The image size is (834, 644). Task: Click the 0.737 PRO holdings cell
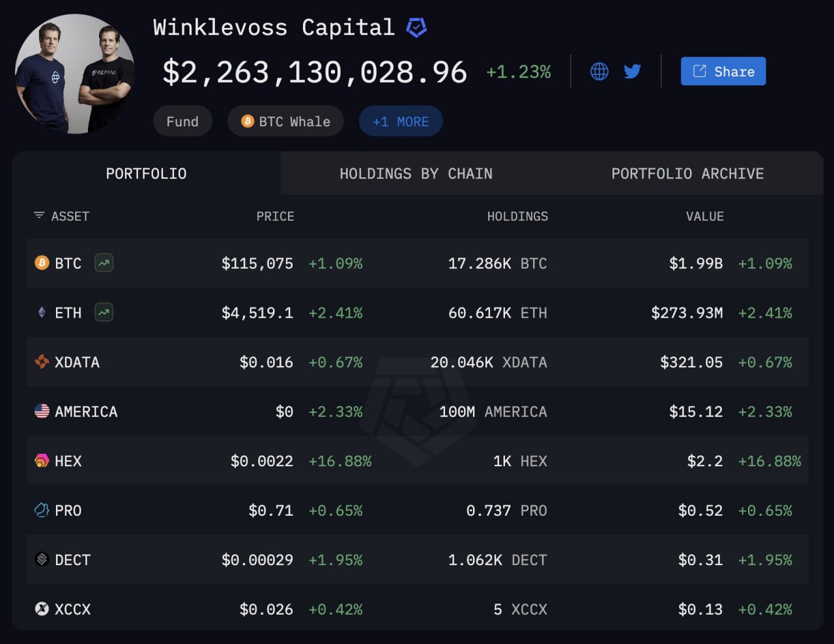click(x=506, y=511)
